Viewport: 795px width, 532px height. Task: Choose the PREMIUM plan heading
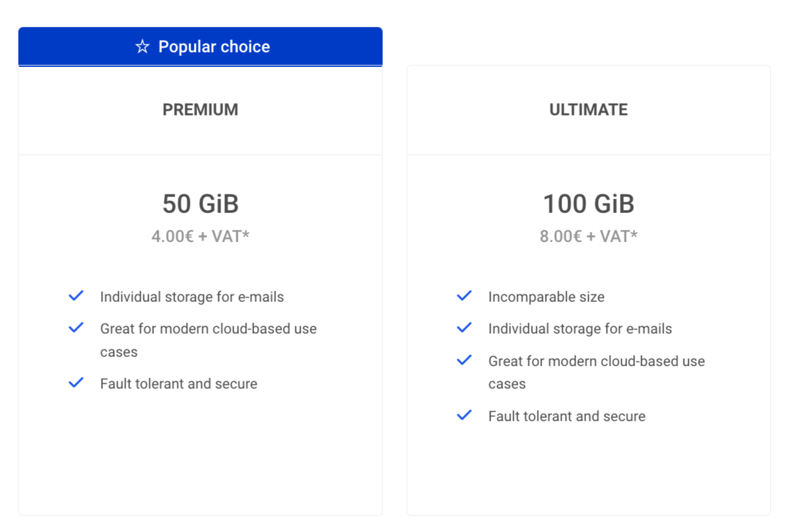click(200, 109)
